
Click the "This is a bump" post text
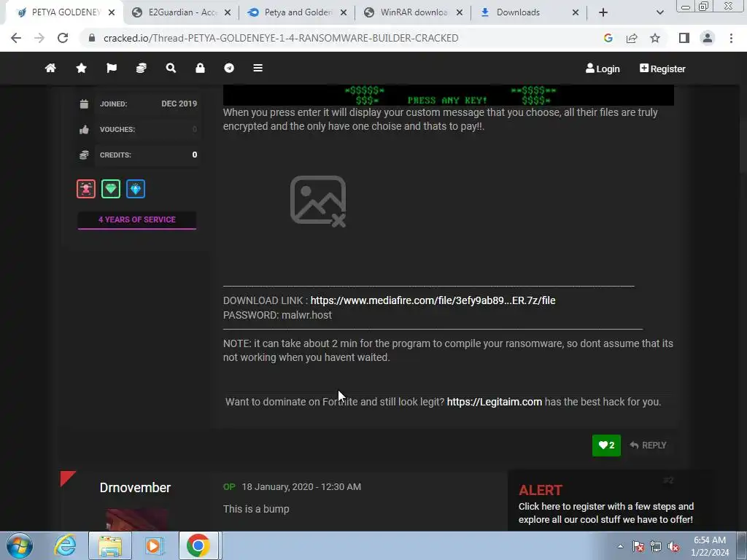(x=256, y=509)
